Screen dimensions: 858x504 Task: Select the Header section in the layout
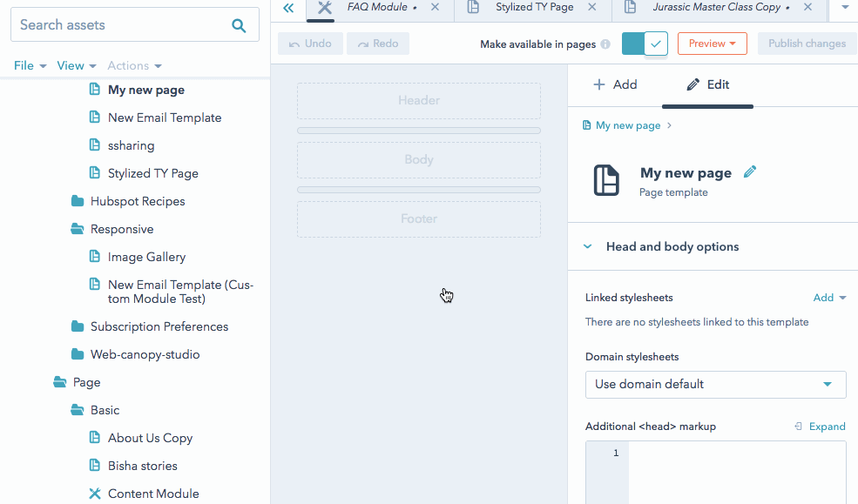pos(419,101)
